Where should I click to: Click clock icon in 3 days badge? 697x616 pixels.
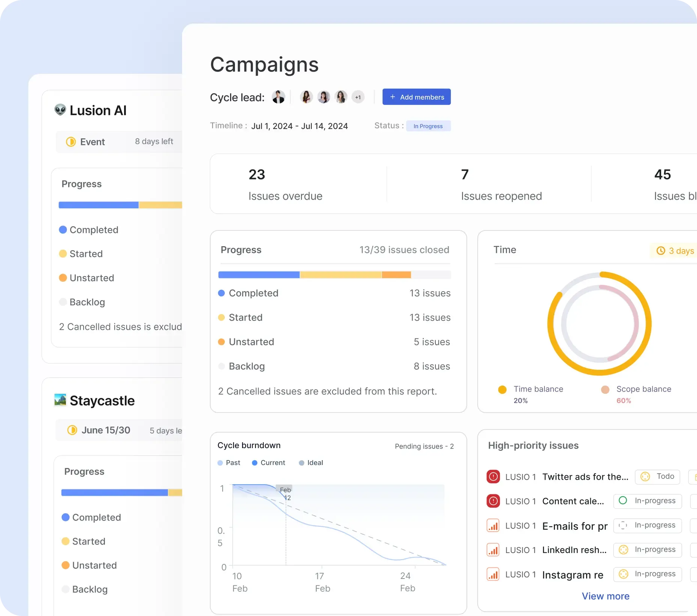point(661,251)
